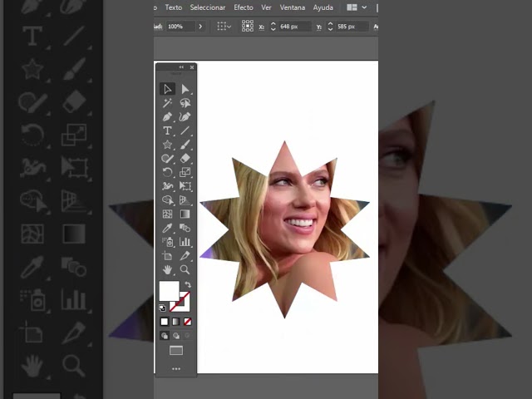Open the Seleccionar menu
Image resolution: width=532 pixels, height=399 pixels.
click(208, 7)
